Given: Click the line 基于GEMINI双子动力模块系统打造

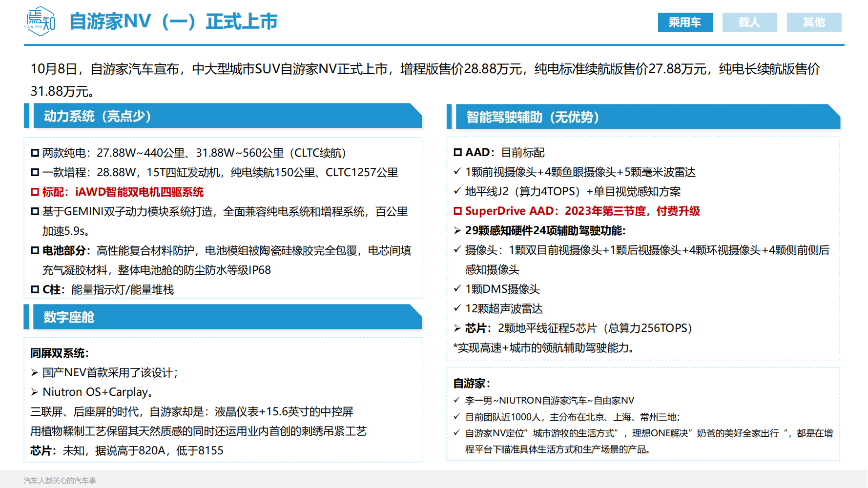Looking at the screenshot, I should [x=220, y=221].
